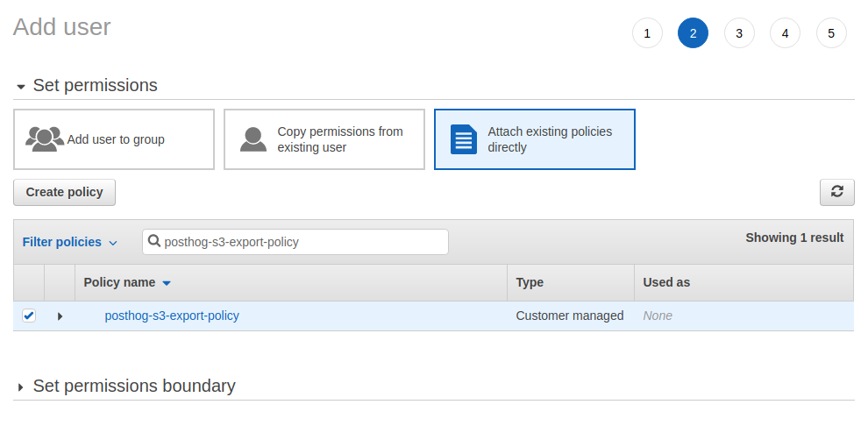Click the single user silhouette icon
The image size is (868, 447).
[253, 139]
